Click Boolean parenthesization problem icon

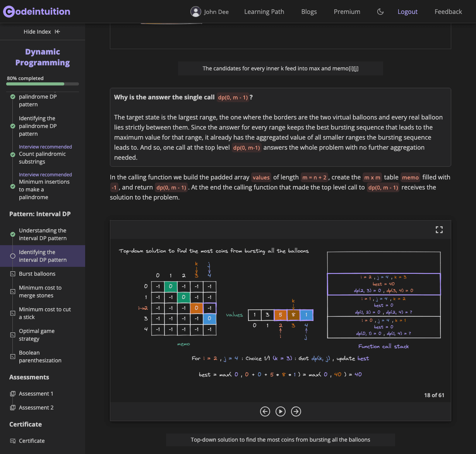(13, 357)
